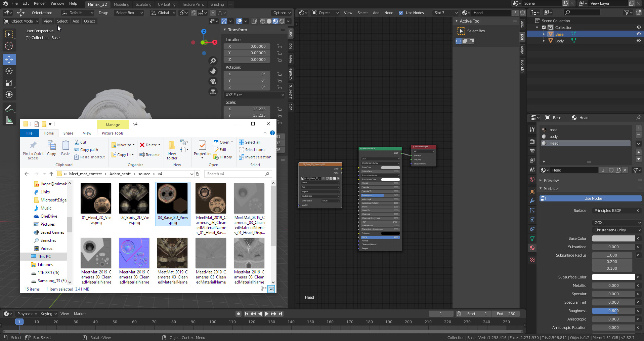Select the Rotate tool in the left toolbar
This screenshot has width=644, height=341.
[x=9, y=71]
